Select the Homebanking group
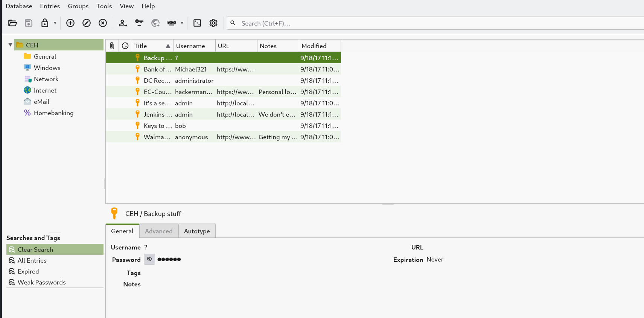The image size is (644, 318). tap(53, 113)
